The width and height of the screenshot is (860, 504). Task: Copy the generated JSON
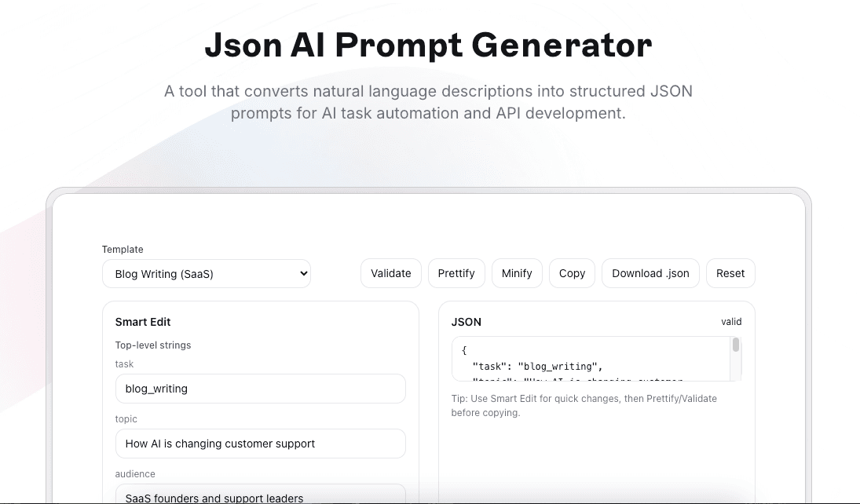click(572, 273)
